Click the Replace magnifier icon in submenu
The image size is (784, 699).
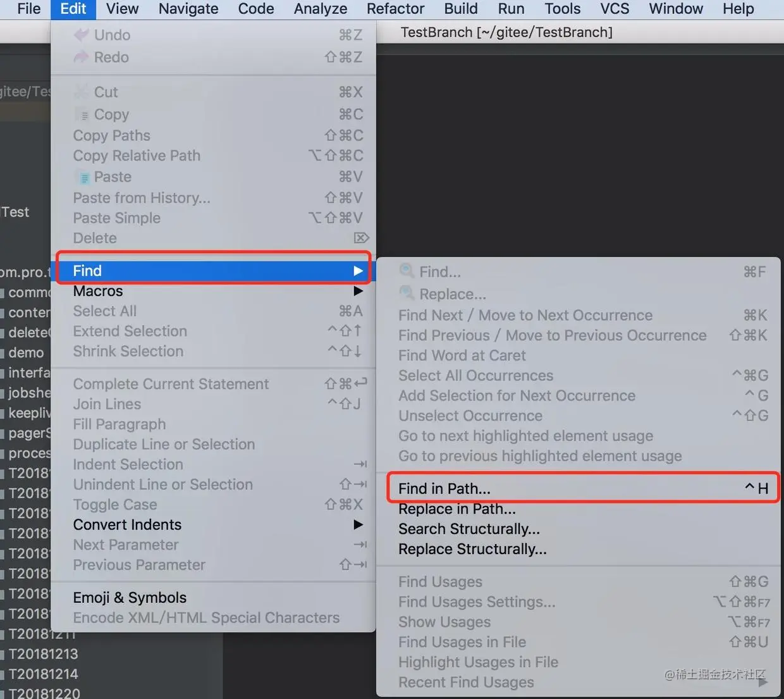point(407,294)
